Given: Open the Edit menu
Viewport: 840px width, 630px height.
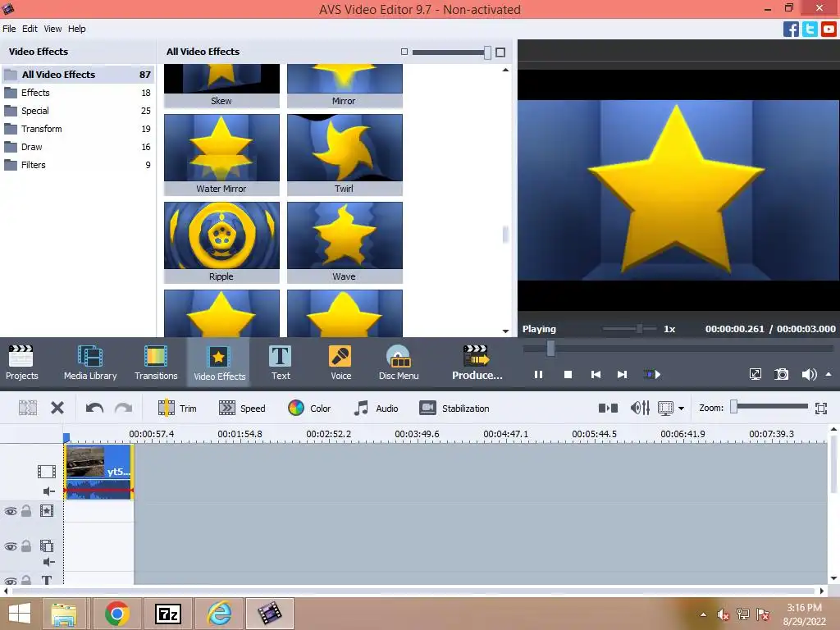Looking at the screenshot, I should click(30, 29).
